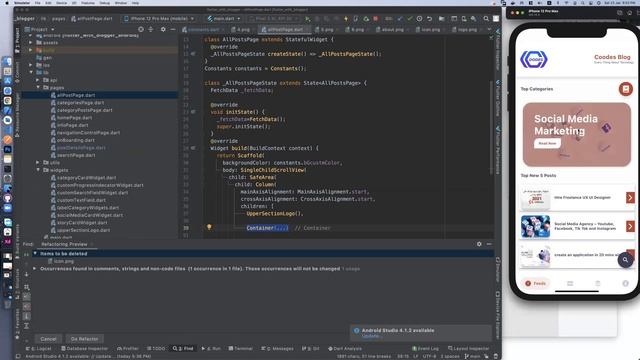
Task: Click the Cancel button in Refactoring Preview
Action: 48,339
